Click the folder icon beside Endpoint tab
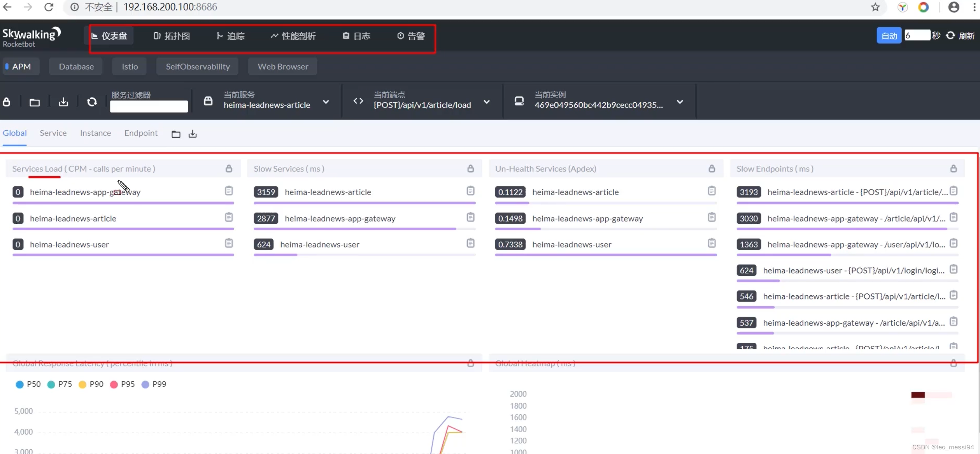Viewport: 980px width, 454px height. [176, 134]
